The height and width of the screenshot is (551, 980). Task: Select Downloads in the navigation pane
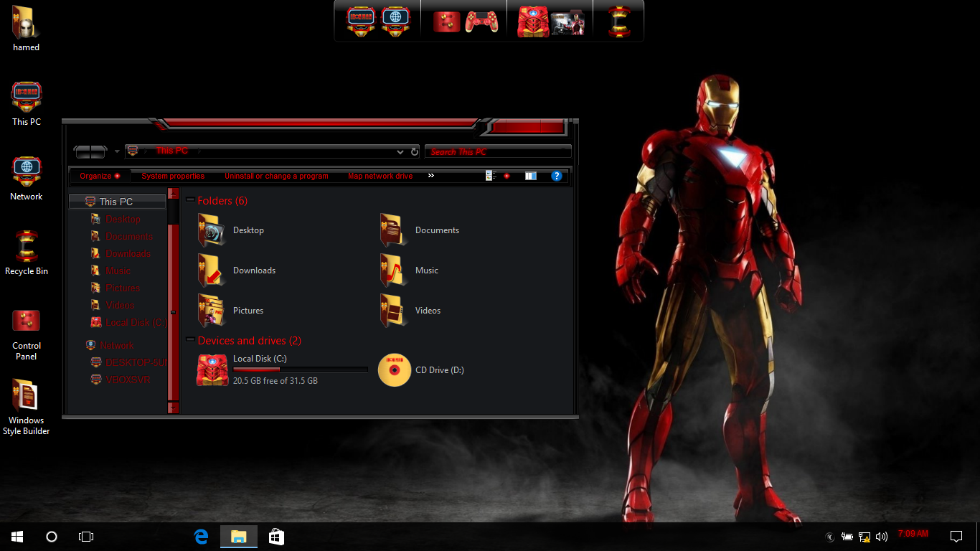pos(128,253)
